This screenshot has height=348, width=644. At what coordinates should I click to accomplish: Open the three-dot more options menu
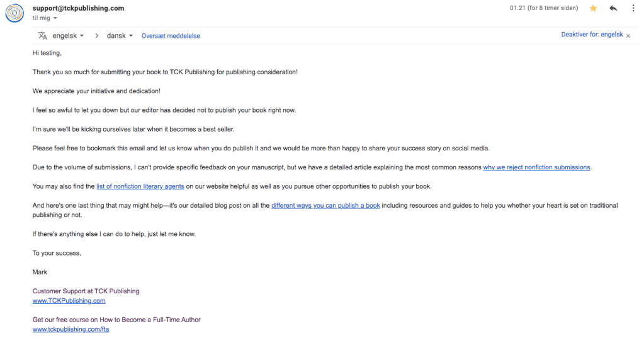[x=633, y=9]
